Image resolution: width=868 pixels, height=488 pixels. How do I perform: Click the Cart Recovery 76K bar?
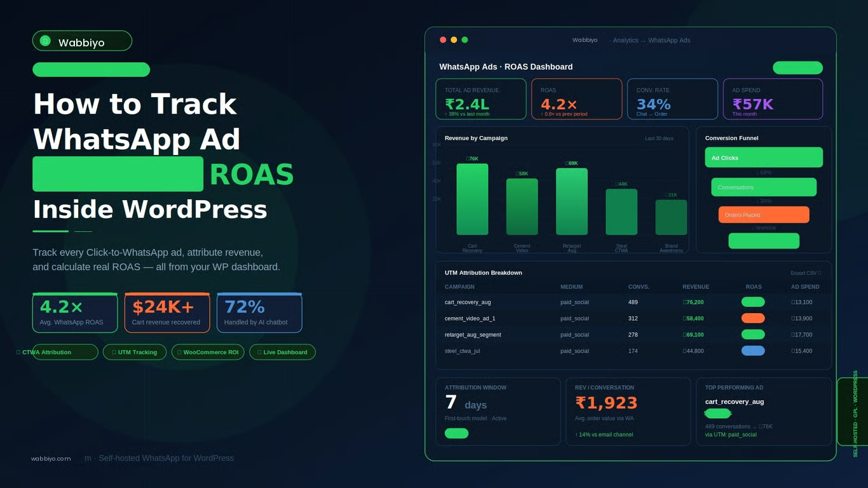(472, 200)
